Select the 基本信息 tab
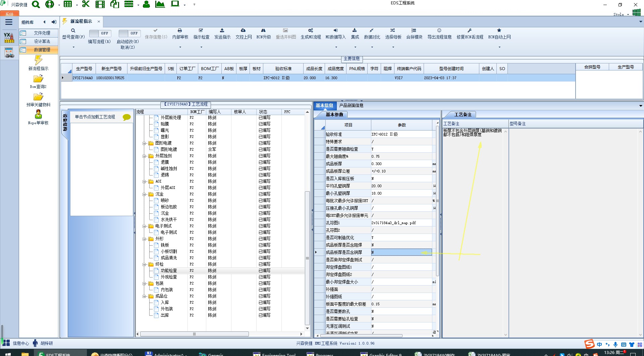Viewport: 644px width, 356px height. [324, 105]
